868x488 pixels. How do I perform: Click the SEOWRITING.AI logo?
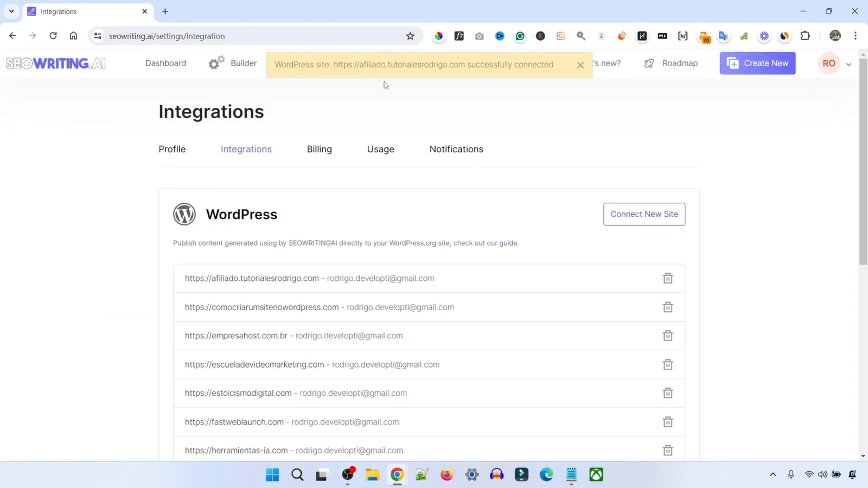click(55, 63)
